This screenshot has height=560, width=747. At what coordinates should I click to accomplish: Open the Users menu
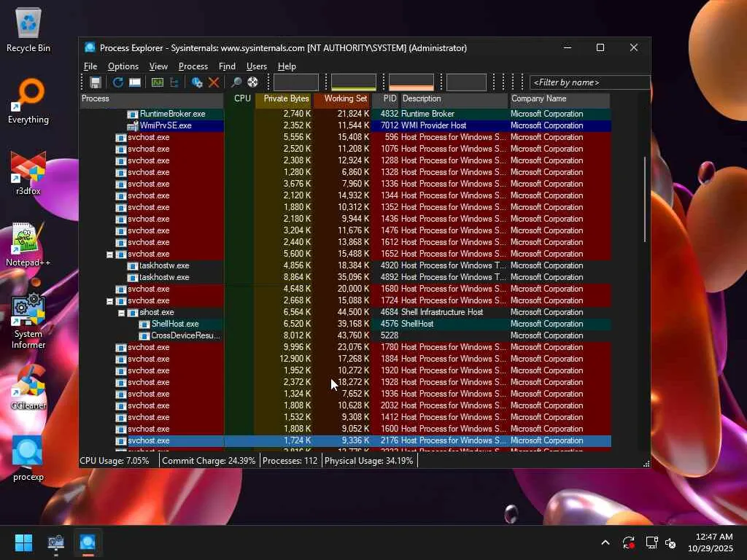point(256,66)
